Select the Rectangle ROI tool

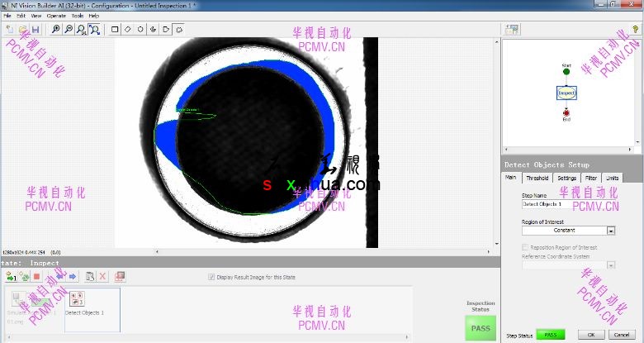[x=115, y=30]
